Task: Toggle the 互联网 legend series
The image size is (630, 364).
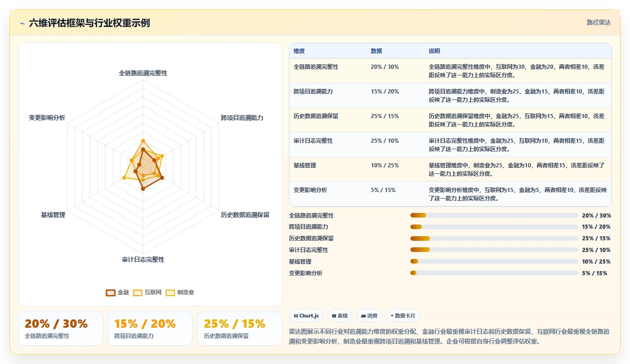Action: coord(147,292)
